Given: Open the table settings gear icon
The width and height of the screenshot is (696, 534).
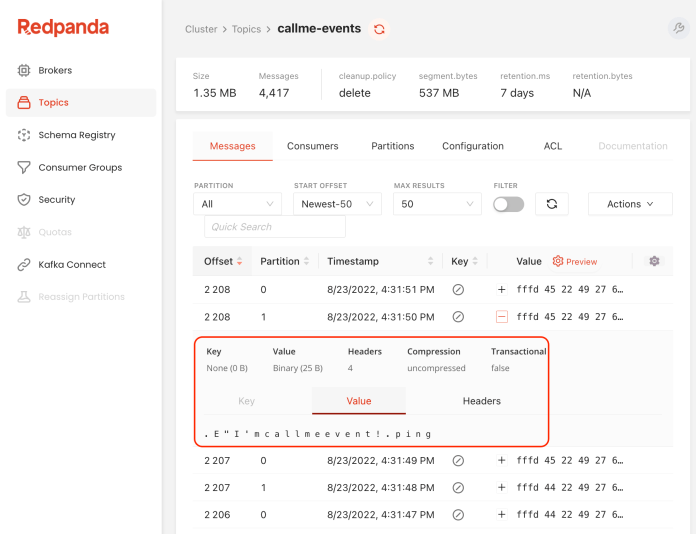Looking at the screenshot, I should [x=654, y=261].
